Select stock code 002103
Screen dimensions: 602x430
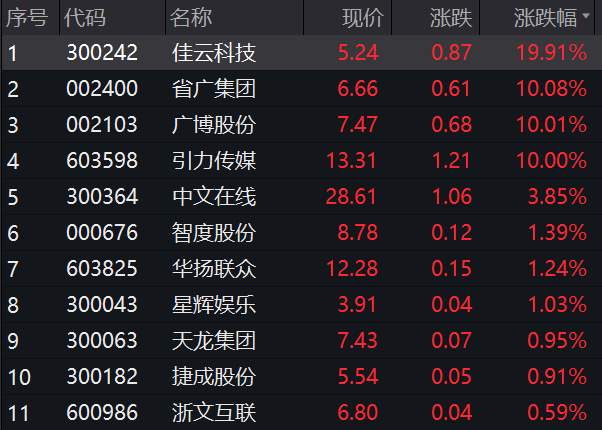pyautogui.click(x=102, y=125)
